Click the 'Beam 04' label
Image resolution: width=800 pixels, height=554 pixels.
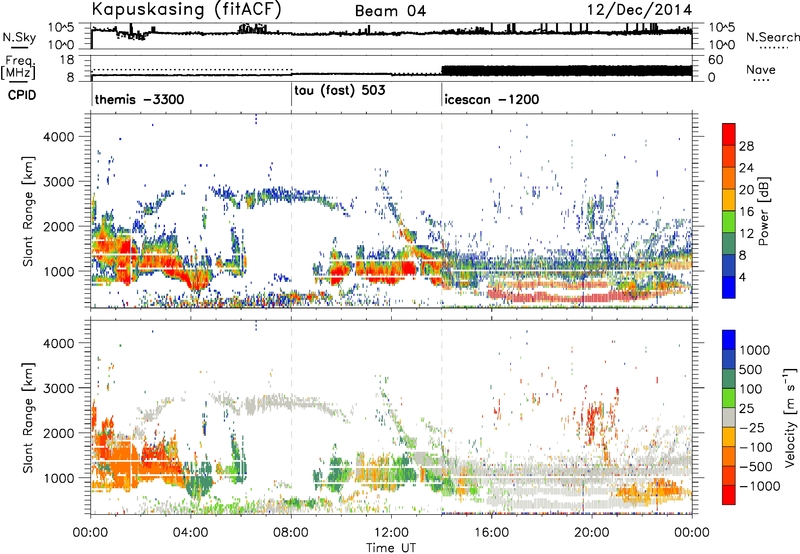tap(390, 11)
